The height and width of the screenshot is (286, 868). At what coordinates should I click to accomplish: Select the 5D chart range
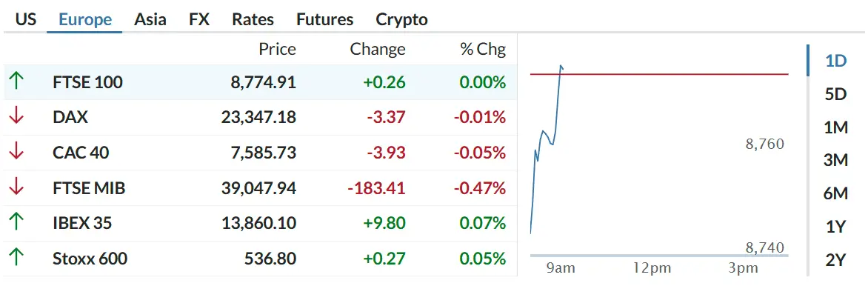point(836,94)
